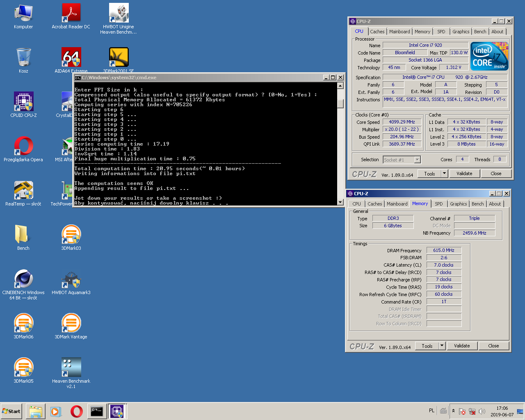The width and height of the screenshot is (525, 420).
Task: Switch to cmd.exe taskbar button
Action: click(97, 411)
